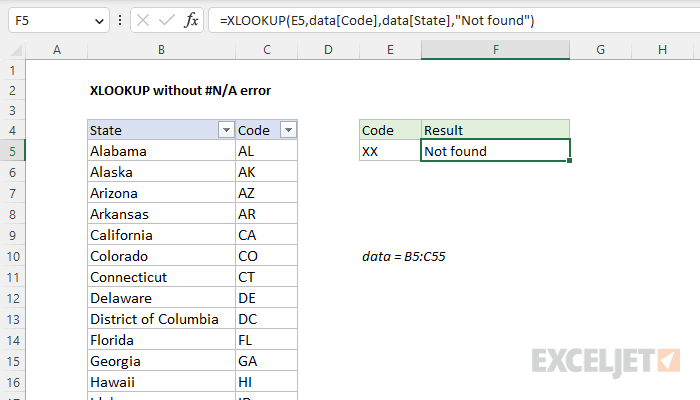Click inside the XLOOKUP formula text

point(380,20)
